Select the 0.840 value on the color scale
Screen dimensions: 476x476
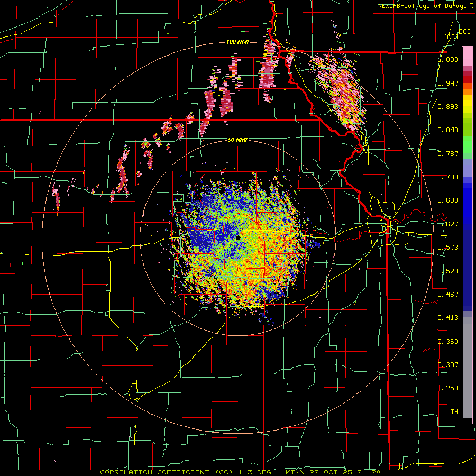click(448, 130)
